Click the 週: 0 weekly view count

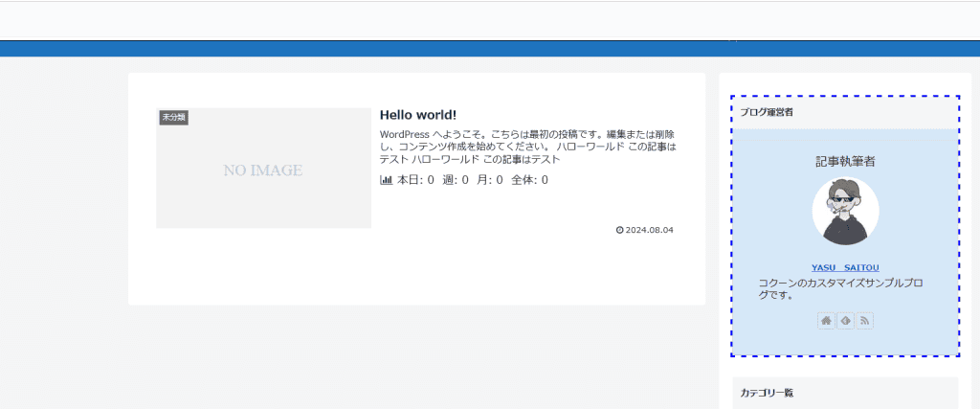click(x=455, y=180)
